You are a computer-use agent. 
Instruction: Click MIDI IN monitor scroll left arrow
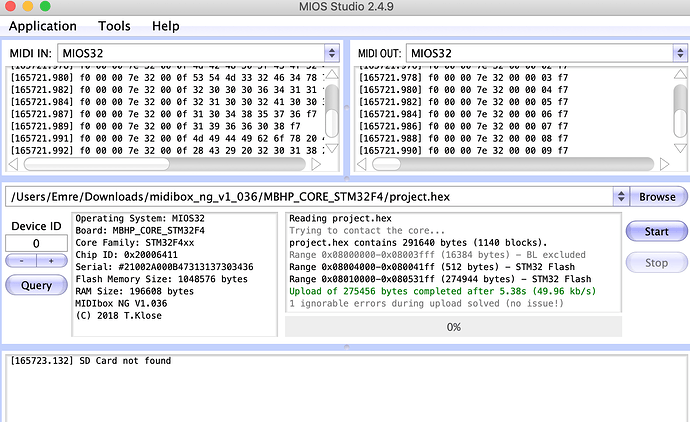[14, 165]
